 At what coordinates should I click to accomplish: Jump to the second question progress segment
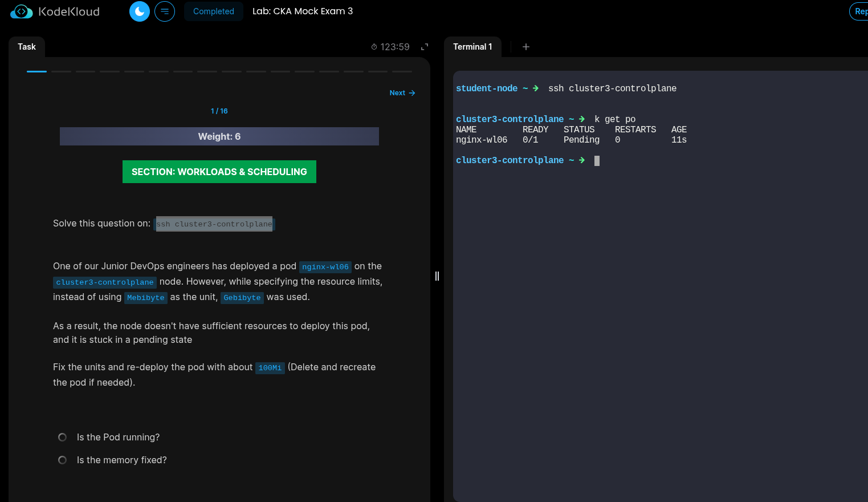pos(61,71)
